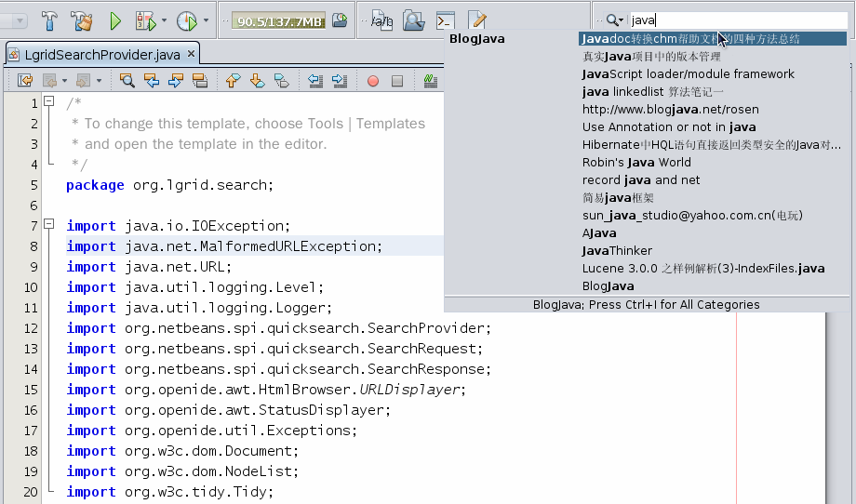Select the Hibernate HQL search result
Image resolution: width=856 pixels, height=504 pixels.
(x=713, y=144)
